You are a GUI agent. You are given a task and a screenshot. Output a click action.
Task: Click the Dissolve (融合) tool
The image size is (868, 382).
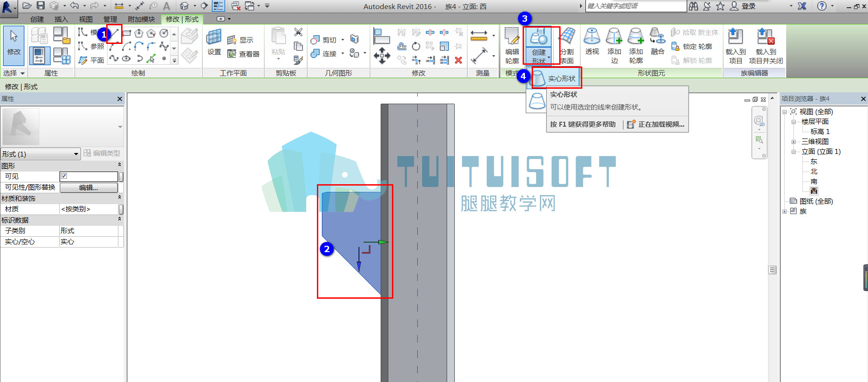(657, 42)
